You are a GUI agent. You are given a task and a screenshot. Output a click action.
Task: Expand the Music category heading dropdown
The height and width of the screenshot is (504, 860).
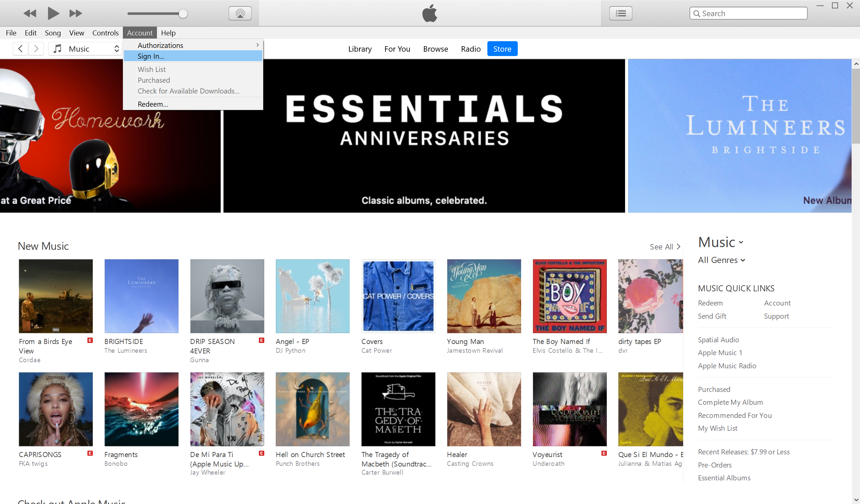pyautogui.click(x=721, y=242)
